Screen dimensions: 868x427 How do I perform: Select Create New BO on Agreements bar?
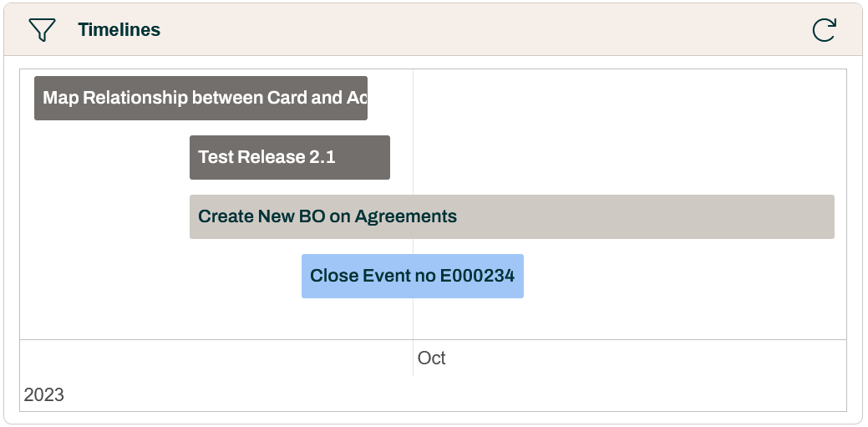pyautogui.click(x=511, y=216)
